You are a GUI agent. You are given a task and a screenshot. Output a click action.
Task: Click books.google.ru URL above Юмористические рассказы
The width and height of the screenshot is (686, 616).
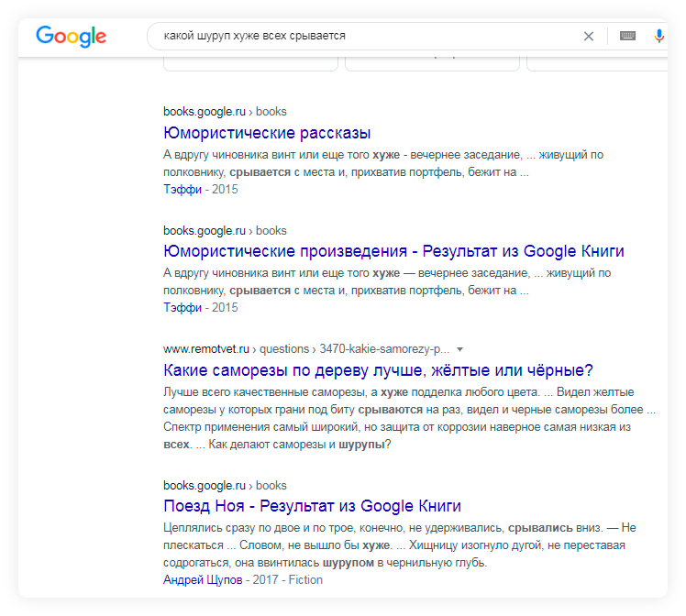pos(225,112)
